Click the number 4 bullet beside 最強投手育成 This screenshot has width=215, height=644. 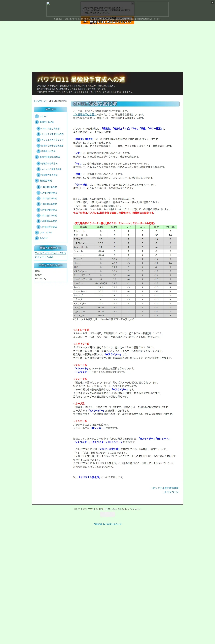click(37, 181)
